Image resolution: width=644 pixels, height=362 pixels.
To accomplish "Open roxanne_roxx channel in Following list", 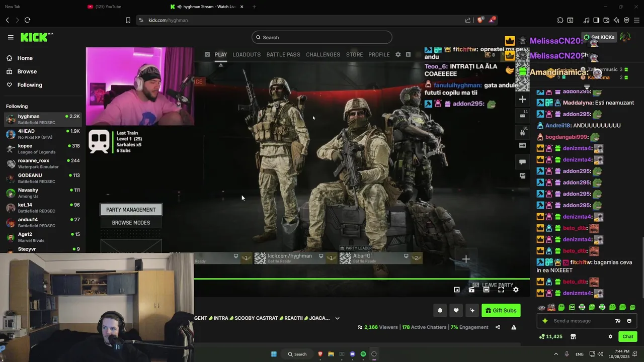I will (x=43, y=163).
